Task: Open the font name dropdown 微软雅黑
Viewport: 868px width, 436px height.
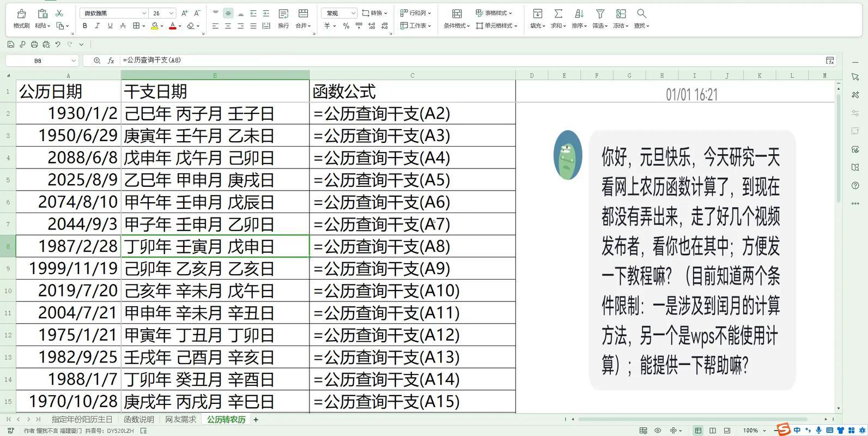Action: click(x=114, y=13)
